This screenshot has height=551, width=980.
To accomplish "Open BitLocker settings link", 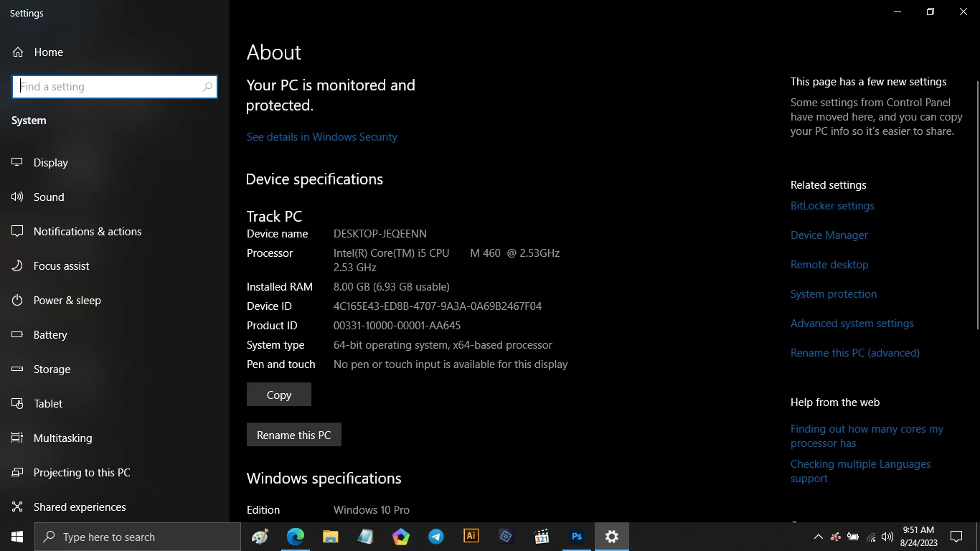I will pyautogui.click(x=832, y=206).
